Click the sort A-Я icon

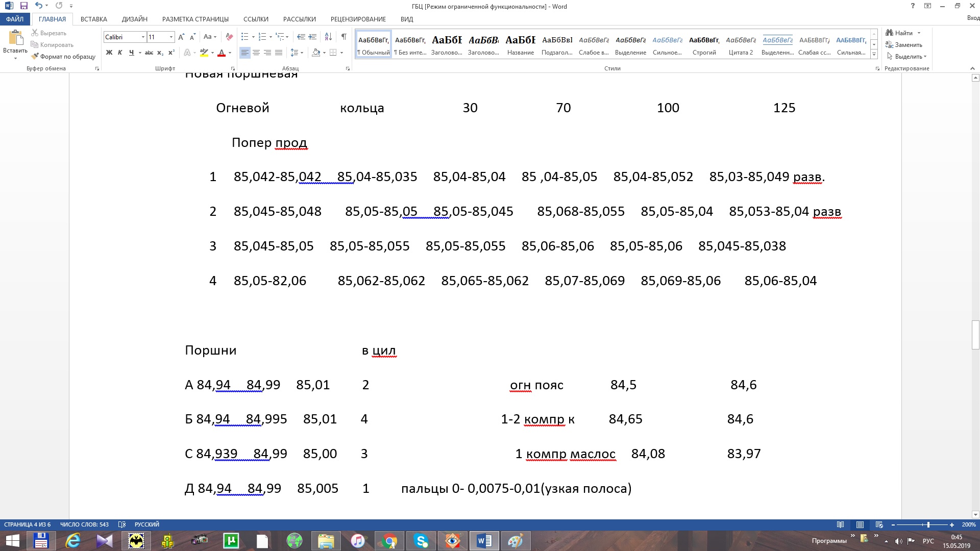click(x=328, y=37)
